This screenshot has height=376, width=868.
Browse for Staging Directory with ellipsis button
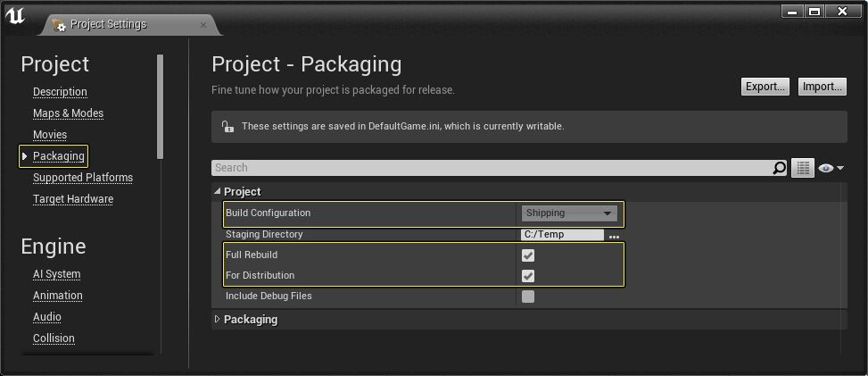614,237
